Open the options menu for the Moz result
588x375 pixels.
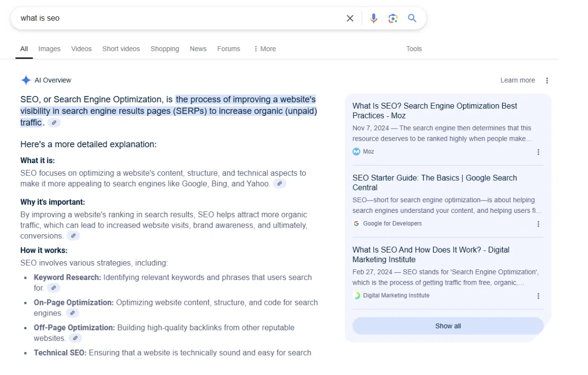(538, 152)
